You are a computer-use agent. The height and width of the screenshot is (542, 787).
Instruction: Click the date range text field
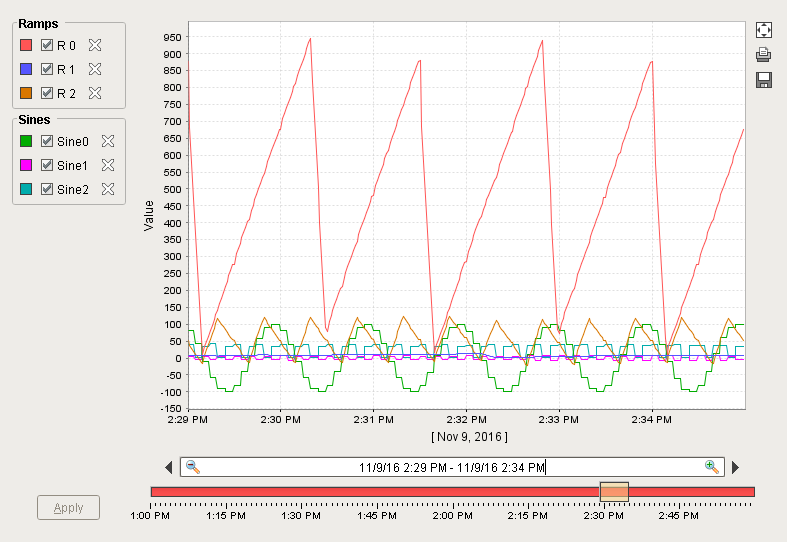pyautogui.click(x=452, y=467)
